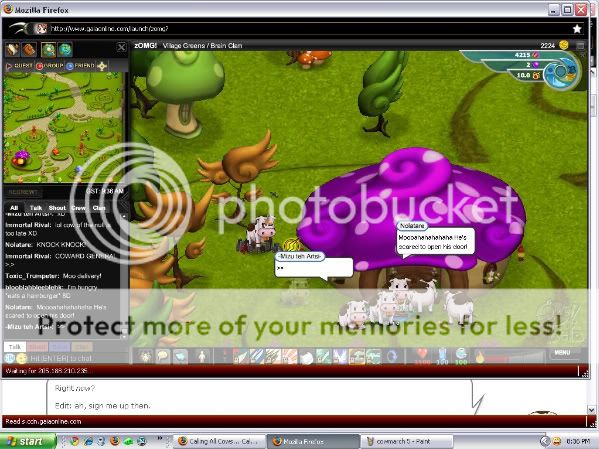Activate the third ring slot with dark slashes
The height and width of the screenshot is (449, 599).
click(273, 357)
